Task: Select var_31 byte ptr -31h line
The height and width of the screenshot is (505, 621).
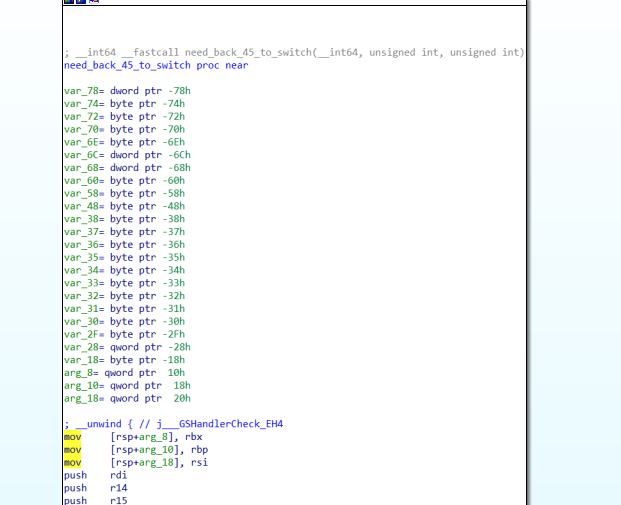Action: tap(124, 309)
